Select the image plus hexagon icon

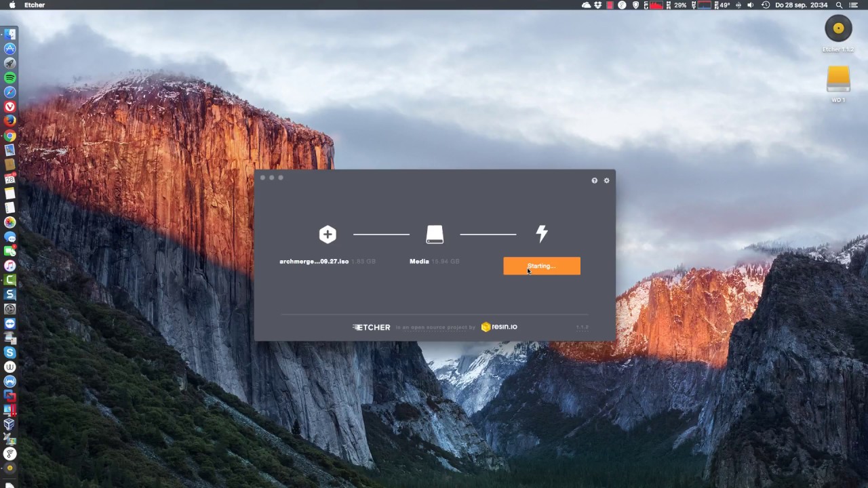tap(328, 235)
